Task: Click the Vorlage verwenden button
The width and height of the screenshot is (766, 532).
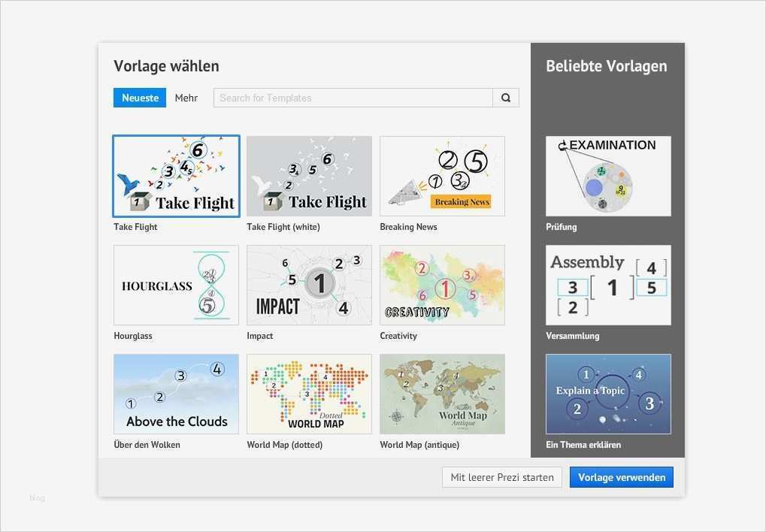Action: (621, 476)
